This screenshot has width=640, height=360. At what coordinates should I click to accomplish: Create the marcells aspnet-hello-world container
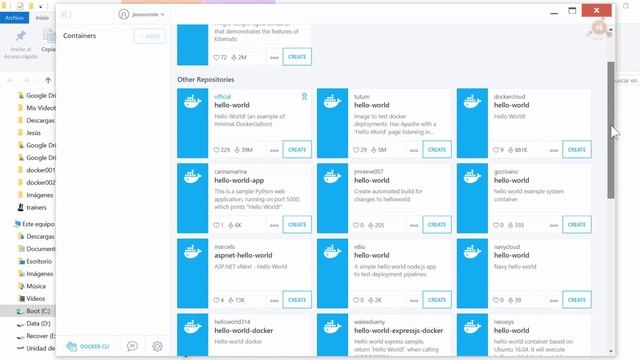(297, 300)
